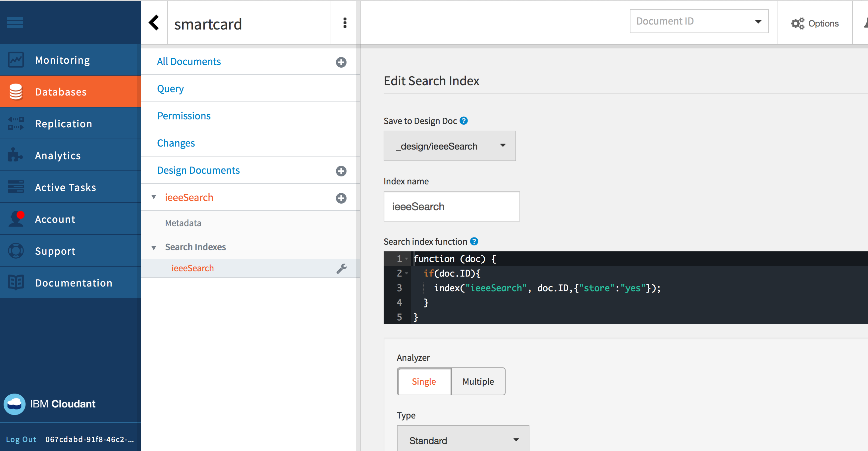Screen dimensions: 868x451
Task: Collapse the ieeeSearch design document tree
Action: click(x=154, y=197)
